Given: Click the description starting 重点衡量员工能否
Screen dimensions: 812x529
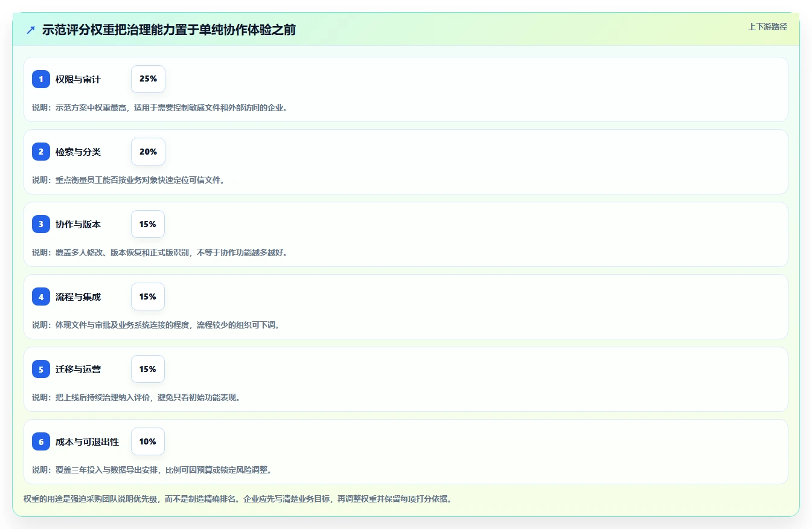Looking at the screenshot, I should click(130, 180).
